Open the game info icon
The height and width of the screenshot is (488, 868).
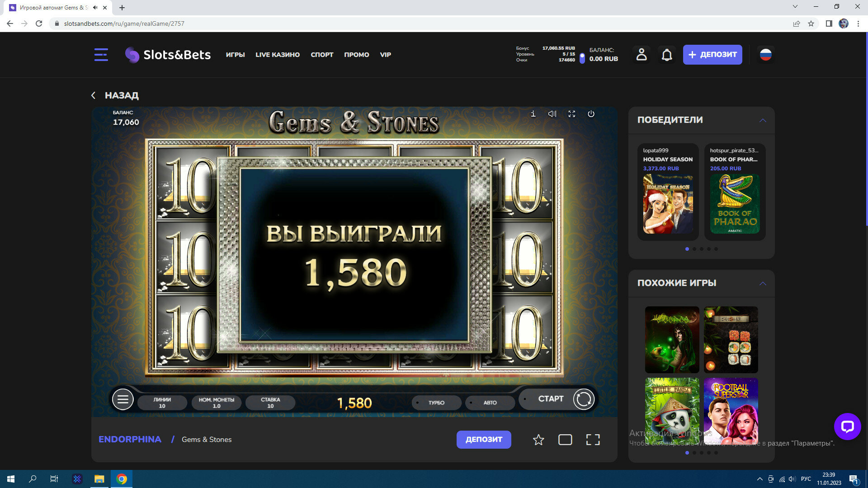[x=533, y=114]
